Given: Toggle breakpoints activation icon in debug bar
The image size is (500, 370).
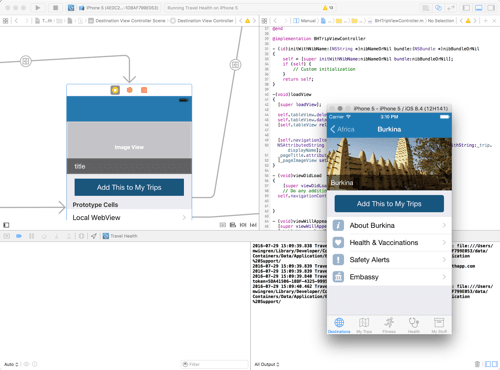Looking at the screenshot, I should [x=19, y=236].
